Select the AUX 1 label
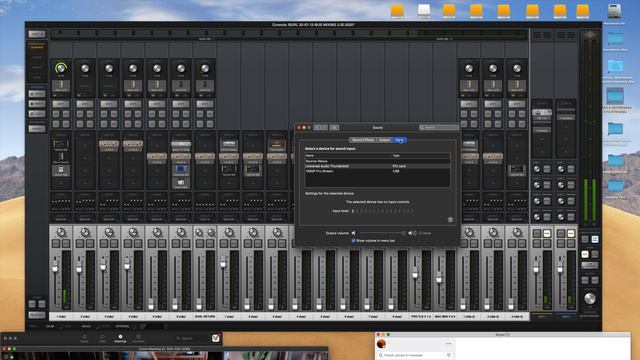Image resolution: width=640 pixels, height=360 pixels. coord(542,316)
